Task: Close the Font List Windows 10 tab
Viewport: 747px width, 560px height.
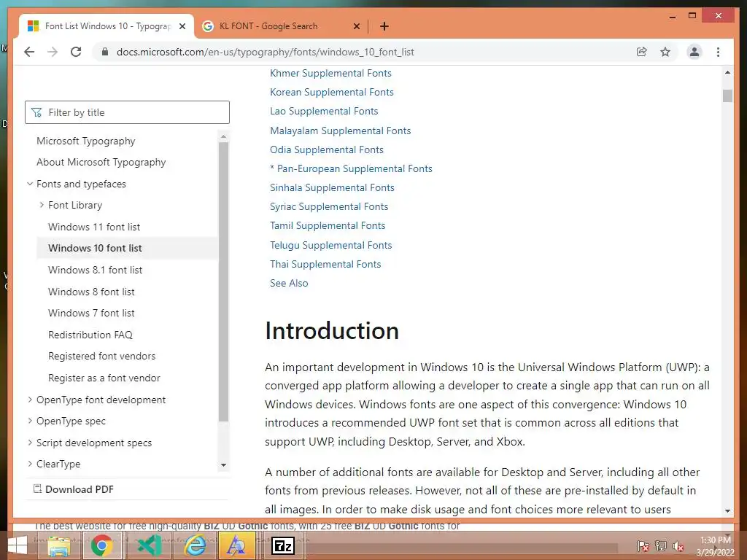Action: pos(182,27)
